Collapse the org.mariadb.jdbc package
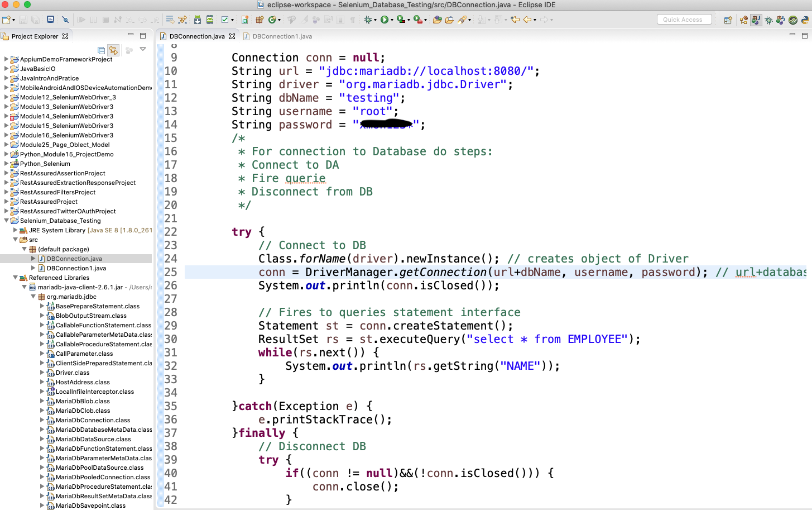This screenshot has height=510, width=812. (33, 297)
